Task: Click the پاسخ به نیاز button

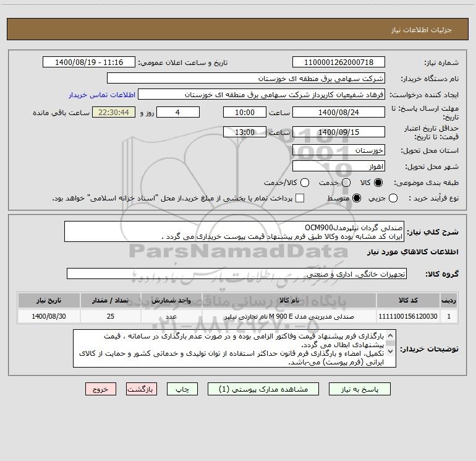Action: point(360,389)
